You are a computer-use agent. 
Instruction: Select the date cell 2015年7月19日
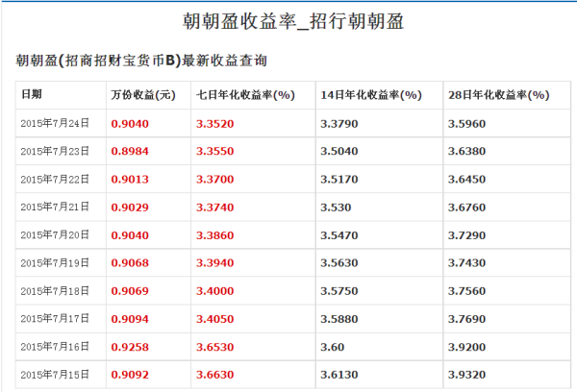(55, 263)
